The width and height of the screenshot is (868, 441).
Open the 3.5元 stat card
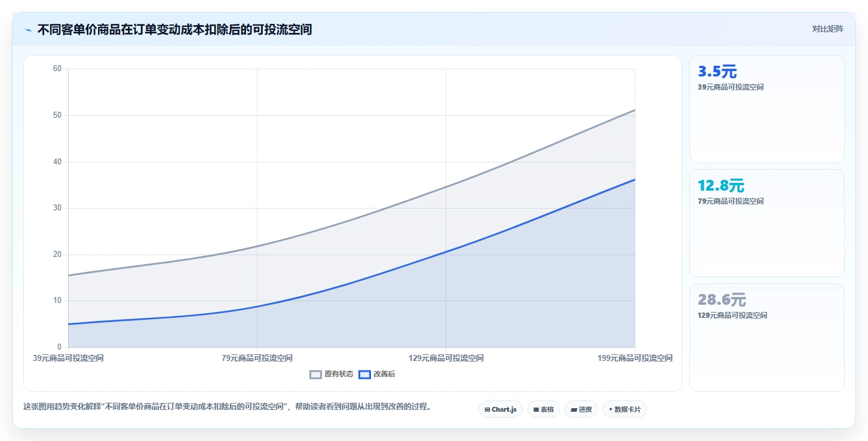click(x=767, y=109)
